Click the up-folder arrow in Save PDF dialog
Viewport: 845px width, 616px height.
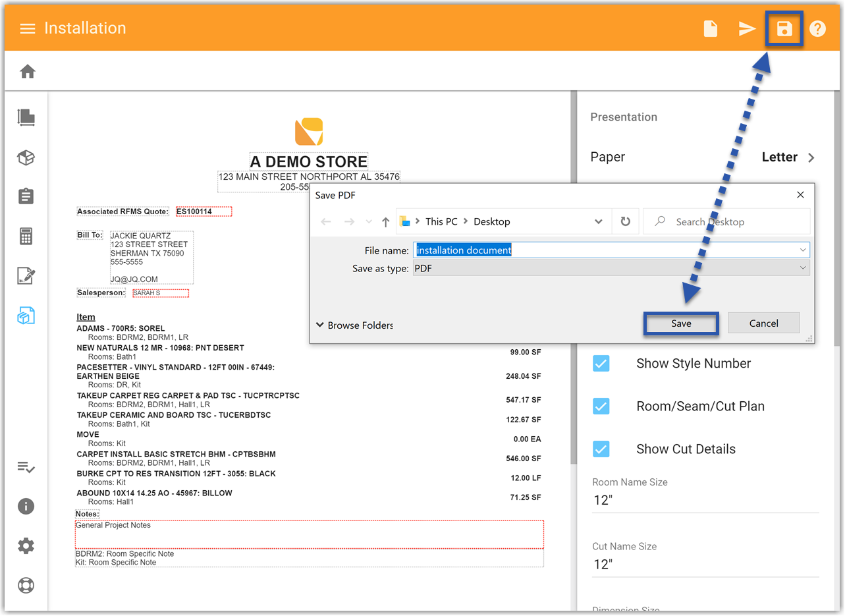[386, 221]
